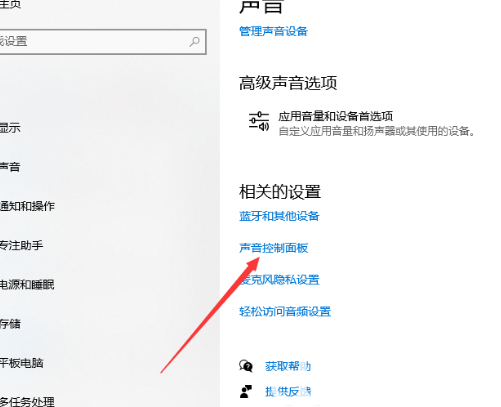Click the feedback person icon
Screen dimensions: 501x407
pyautogui.click(x=246, y=391)
